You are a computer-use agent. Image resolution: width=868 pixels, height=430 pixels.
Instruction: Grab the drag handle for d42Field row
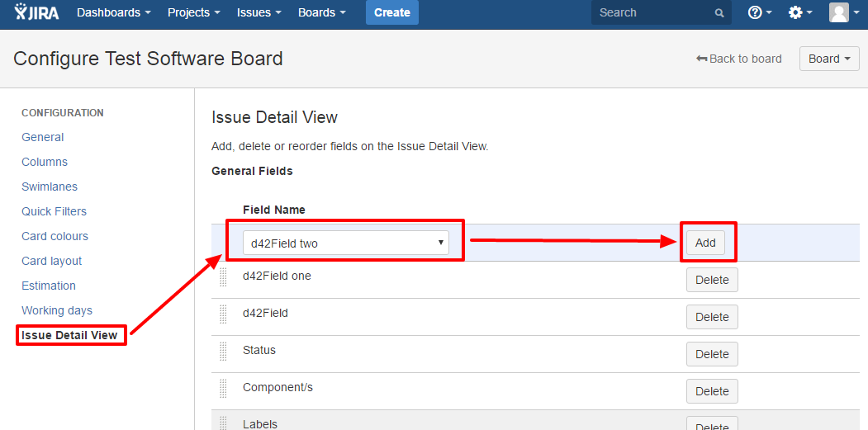point(224,314)
